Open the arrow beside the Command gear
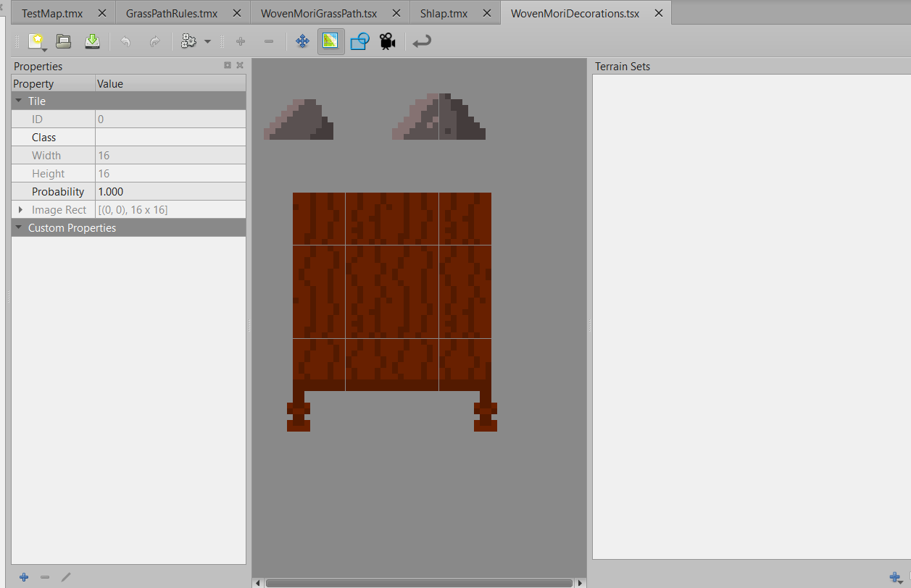The image size is (911, 588). tap(207, 41)
